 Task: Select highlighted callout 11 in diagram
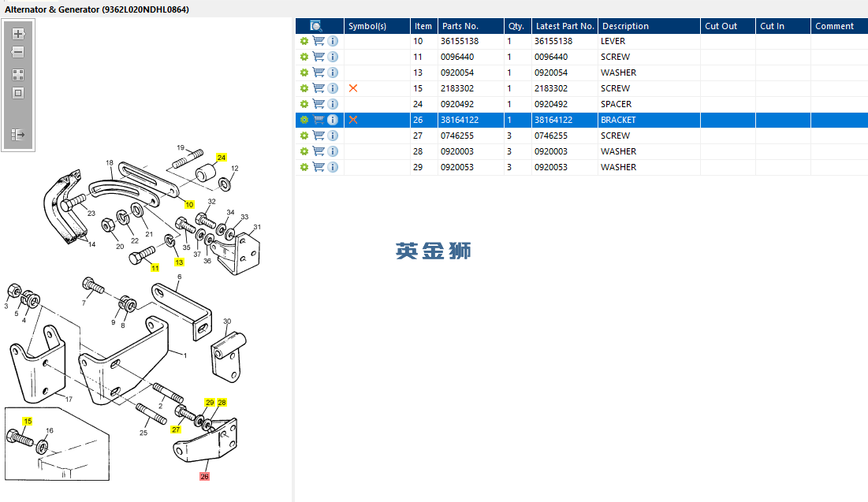[x=155, y=268]
